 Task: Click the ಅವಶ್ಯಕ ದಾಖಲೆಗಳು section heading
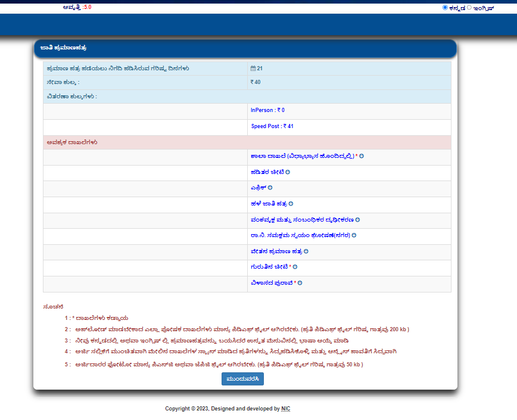pos(72,142)
